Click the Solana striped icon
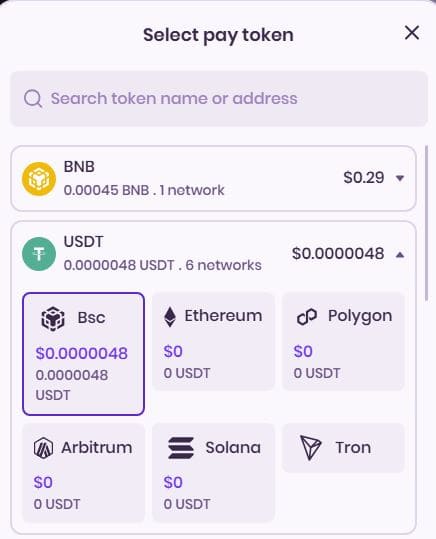 [x=181, y=448]
